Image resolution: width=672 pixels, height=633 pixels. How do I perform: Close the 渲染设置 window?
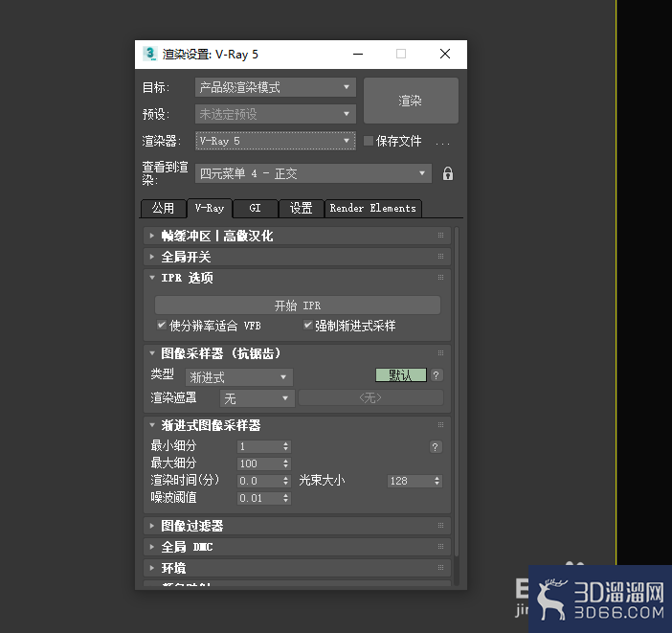[445, 54]
